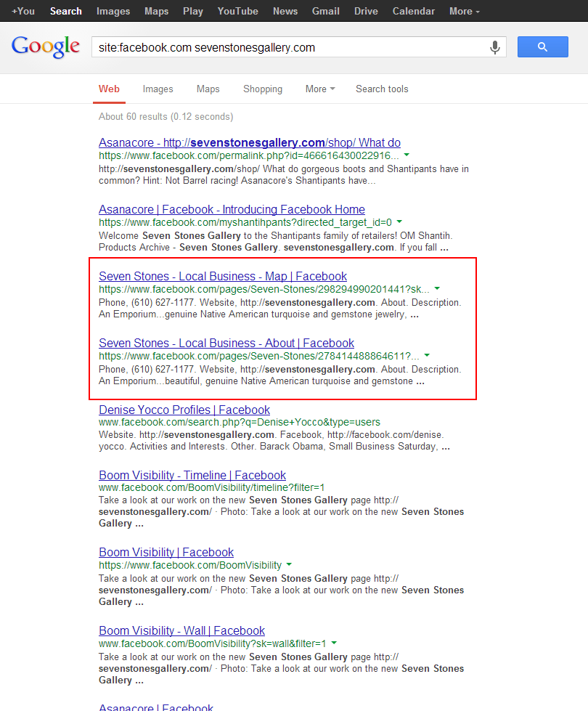Open Images in the top black bar
Viewport: 588px width, 711px height.
click(113, 11)
